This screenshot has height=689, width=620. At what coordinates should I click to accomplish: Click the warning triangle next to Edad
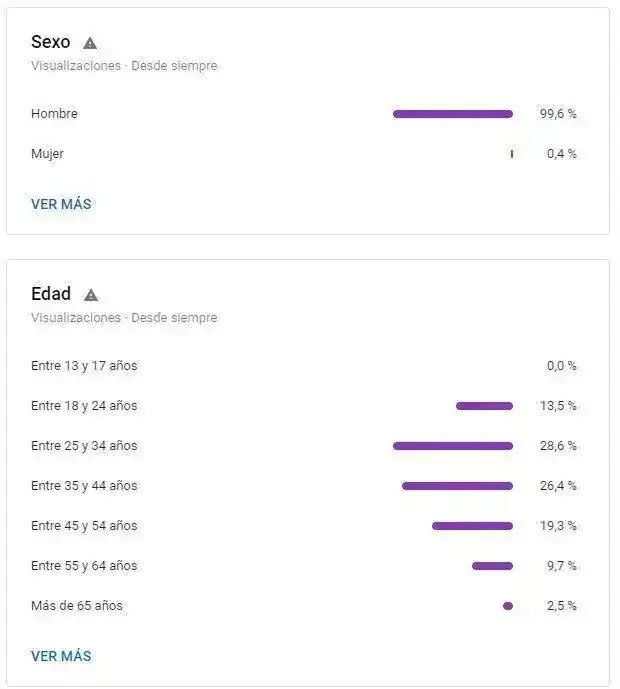click(x=91, y=295)
